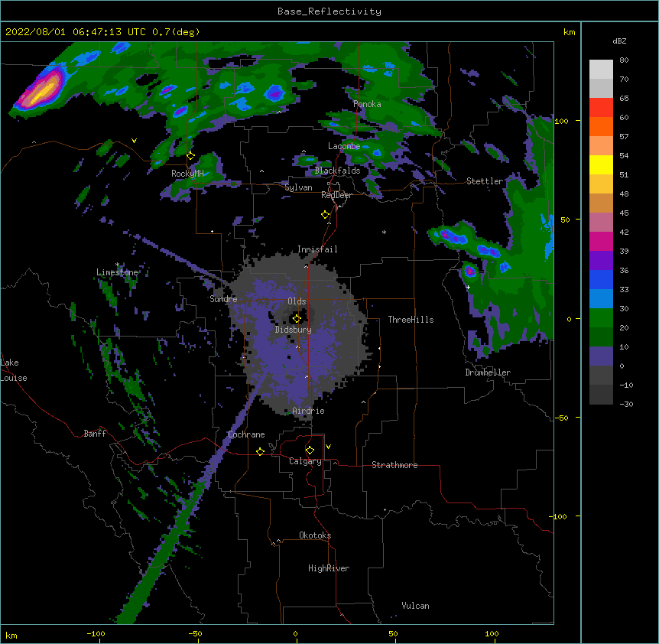Select the orange 60 dBZ color swatch
This screenshot has width=659, height=644.
point(601,126)
